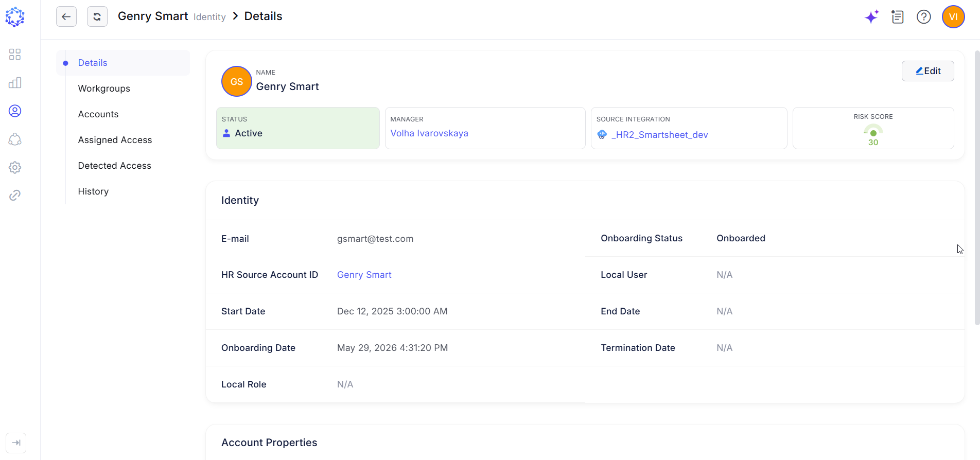
Task: Open the Genry Smart HR source account link
Action: pyautogui.click(x=364, y=275)
